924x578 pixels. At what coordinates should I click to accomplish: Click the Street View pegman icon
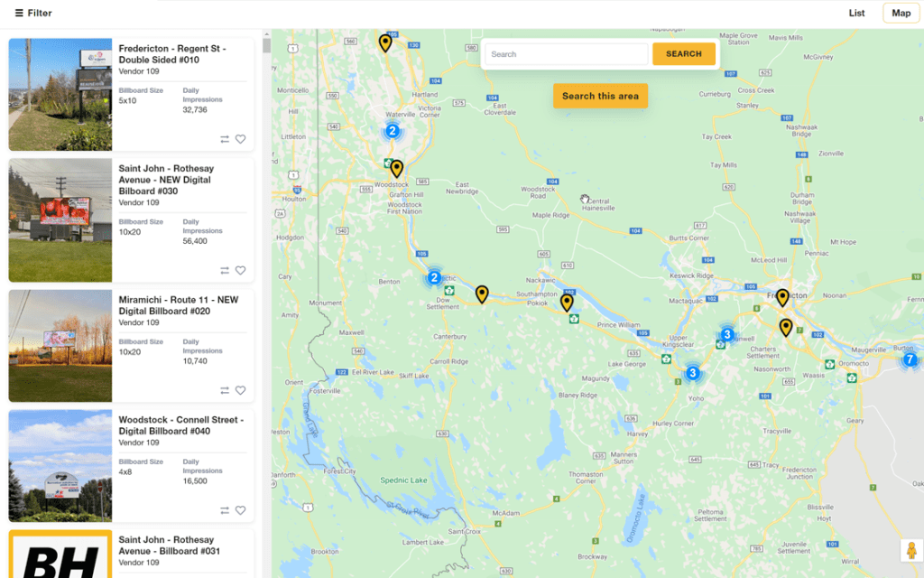click(x=911, y=550)
